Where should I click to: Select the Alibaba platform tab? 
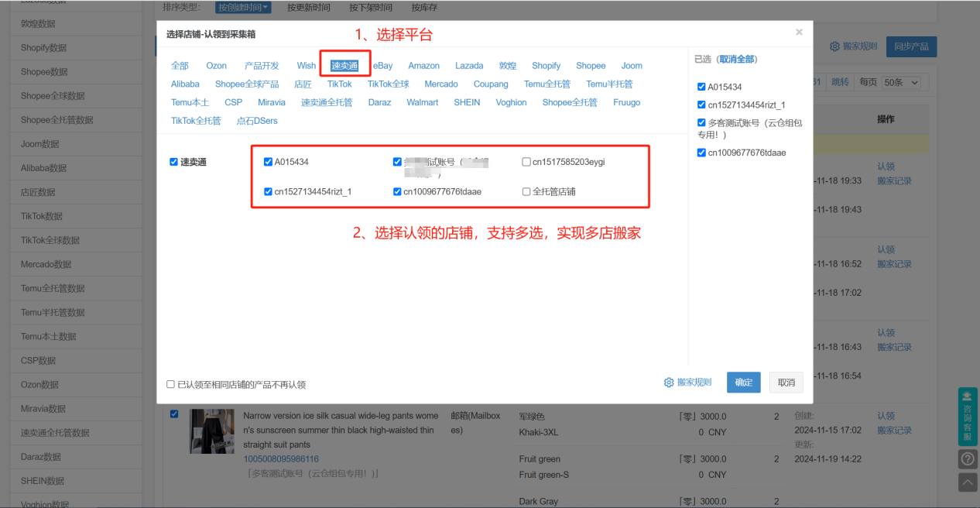[x=185, y=84]
